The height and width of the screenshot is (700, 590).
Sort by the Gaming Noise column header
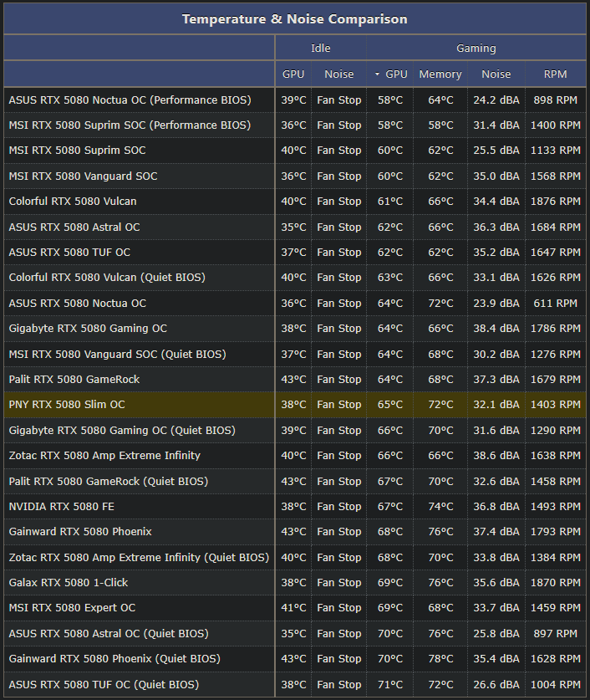point(496,74)
